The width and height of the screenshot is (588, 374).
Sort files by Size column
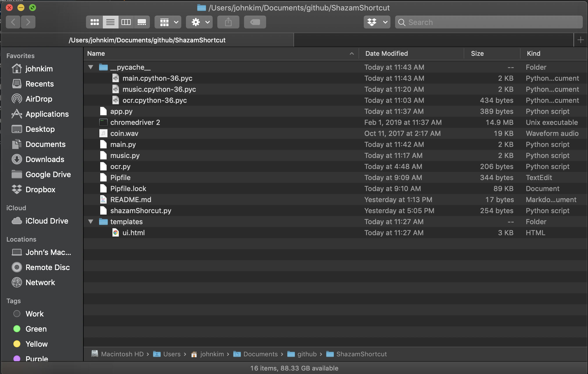point(477,53)
